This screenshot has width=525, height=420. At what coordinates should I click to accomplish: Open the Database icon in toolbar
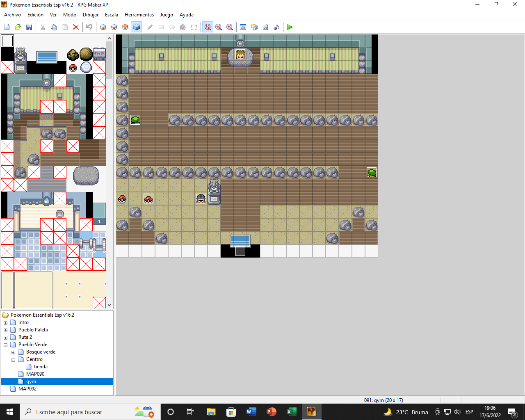tap(243, 27)
